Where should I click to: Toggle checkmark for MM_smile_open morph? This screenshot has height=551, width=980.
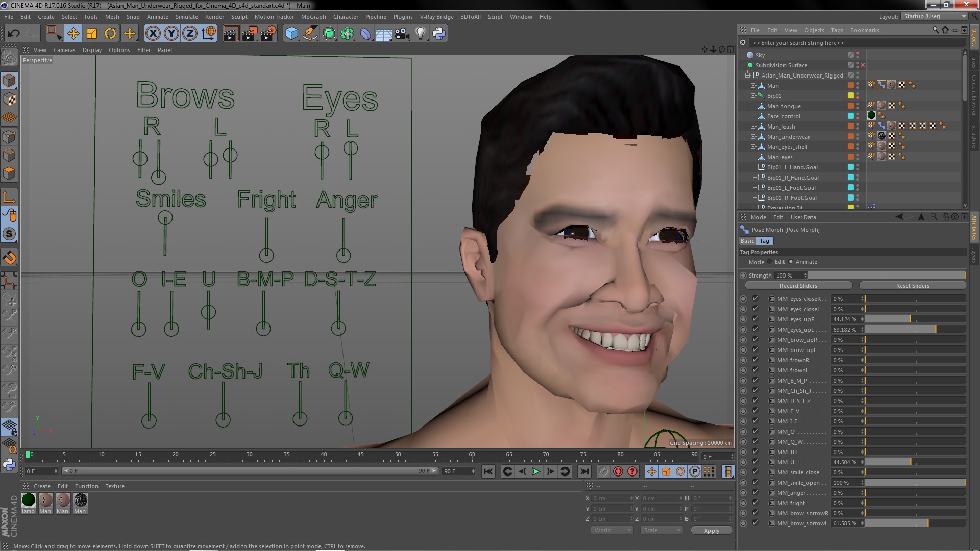755,483
